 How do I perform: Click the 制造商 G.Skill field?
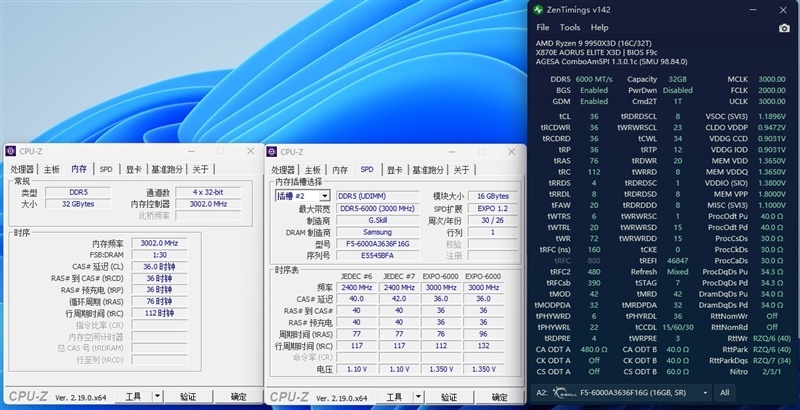[x=378, y=220]
